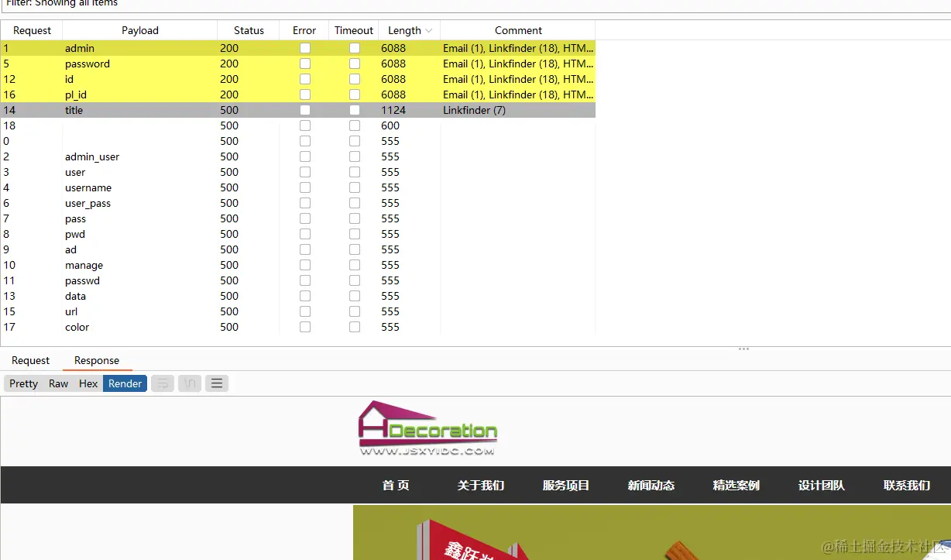Switch response view to Hex
This screenshot has width=951, height=560.
(x=88, y=383)
